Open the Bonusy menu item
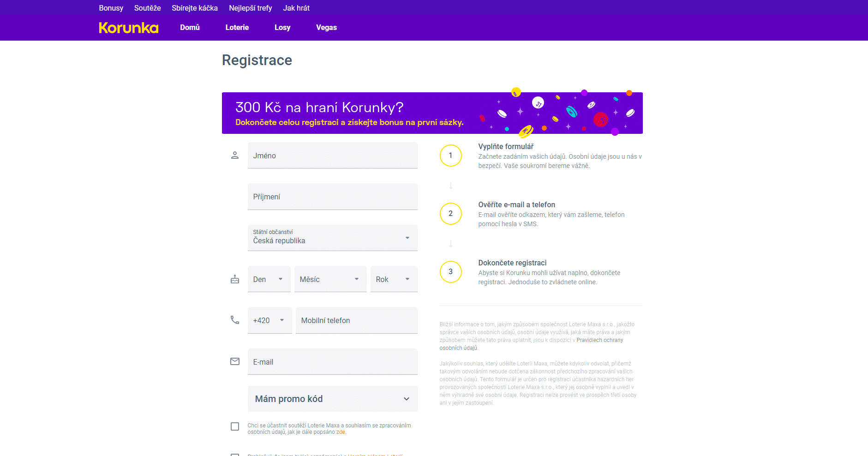The width and height of the screenshot is (868, 456). click(x=111, y=8)
